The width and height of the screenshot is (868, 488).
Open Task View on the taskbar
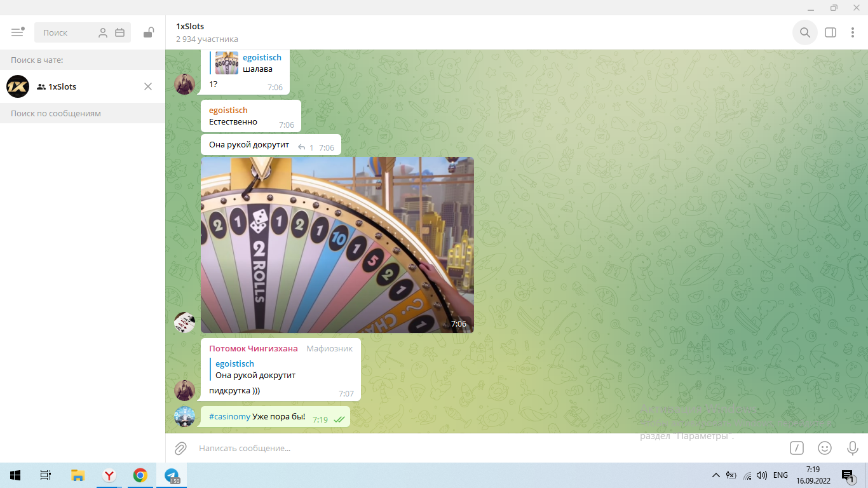tap(45, 475)
